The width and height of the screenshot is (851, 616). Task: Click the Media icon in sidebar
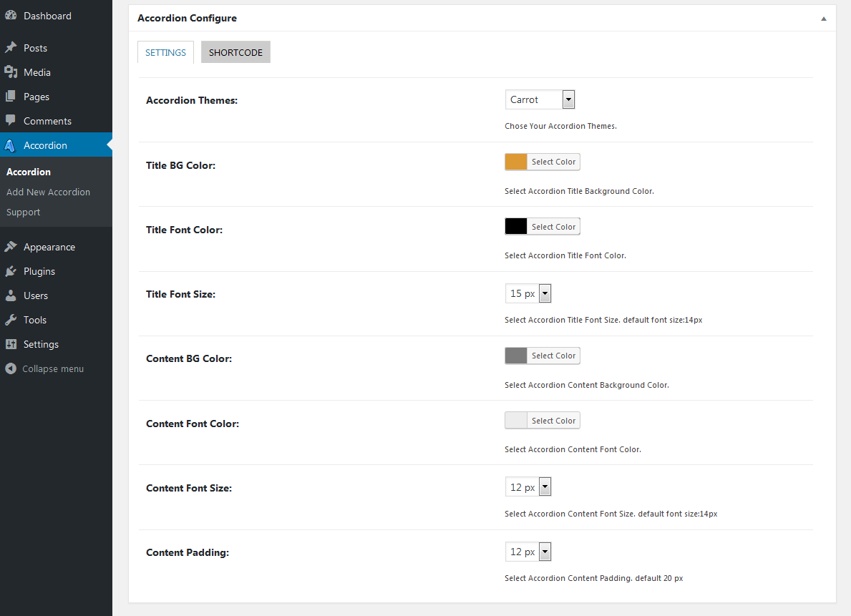point(11,72)
